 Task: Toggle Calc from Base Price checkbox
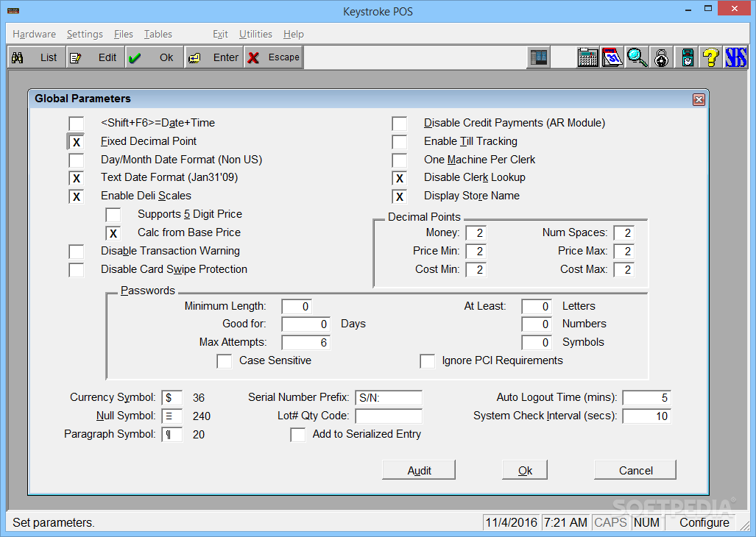point(113,233)
